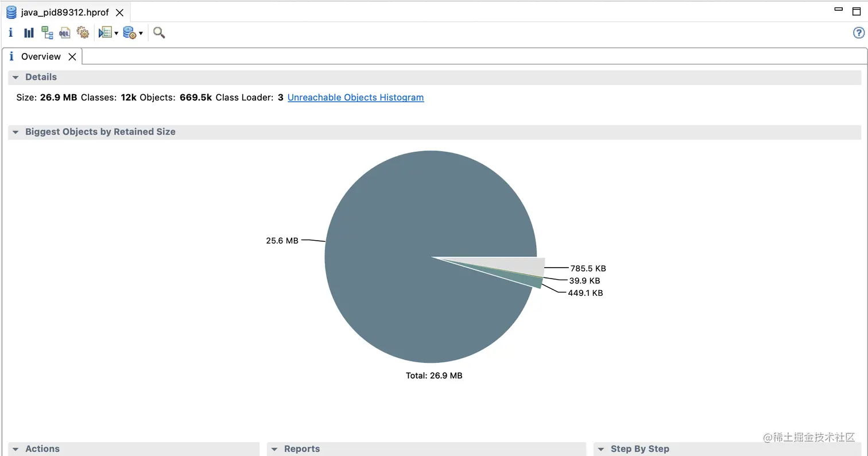Click the 785.5 KB pie label

(588, 269)
